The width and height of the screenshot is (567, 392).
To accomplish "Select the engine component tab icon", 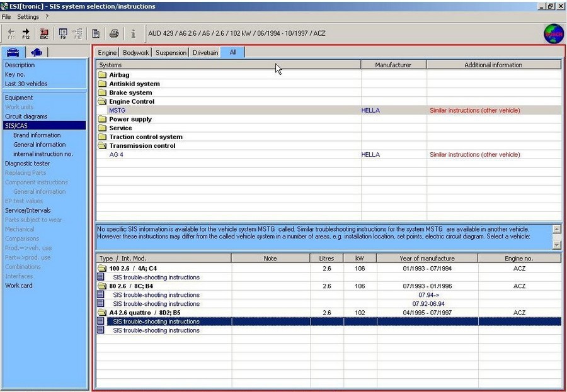I will (36, 52).
